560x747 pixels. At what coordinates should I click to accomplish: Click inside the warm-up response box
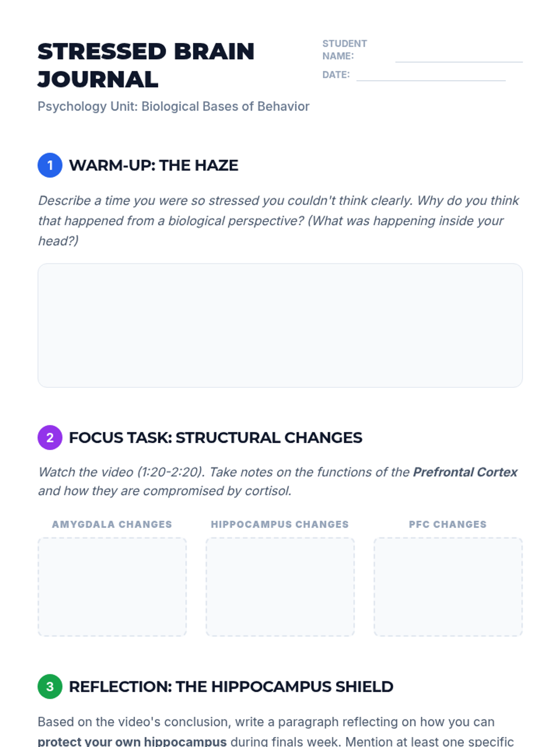click(x=280, y=325)
